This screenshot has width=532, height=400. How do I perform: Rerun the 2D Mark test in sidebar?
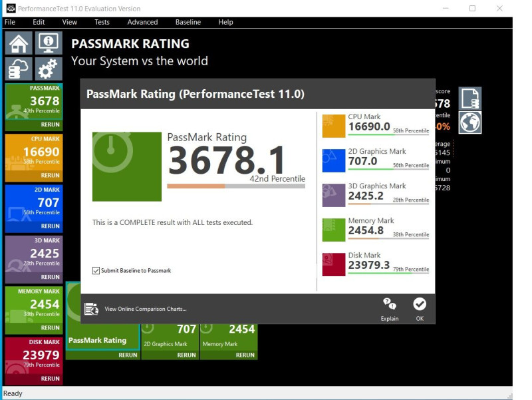click(x=51, y=226)
